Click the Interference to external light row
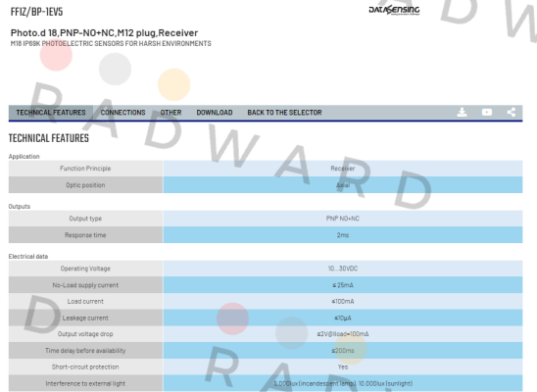The height and width of the screenshot is (392, 537). tap(266, 383)
